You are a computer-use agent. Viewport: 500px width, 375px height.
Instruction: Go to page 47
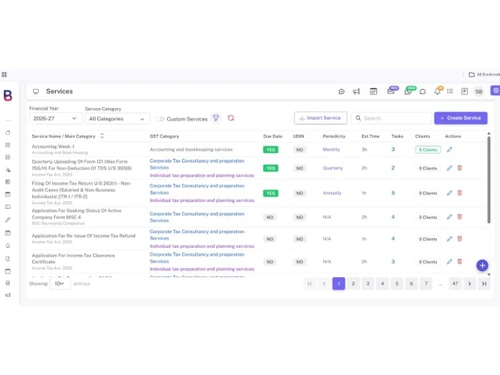[x=455, y=284]
